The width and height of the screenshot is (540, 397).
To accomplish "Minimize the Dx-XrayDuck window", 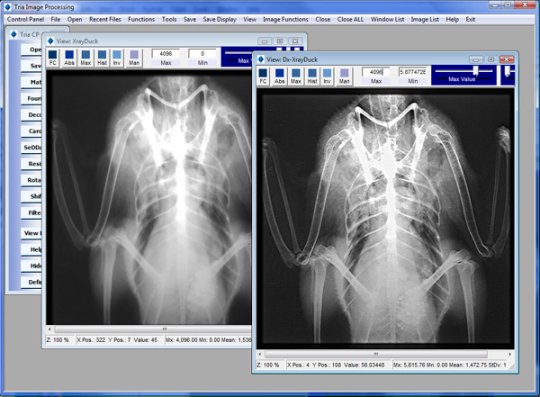I will pos(476,60).
